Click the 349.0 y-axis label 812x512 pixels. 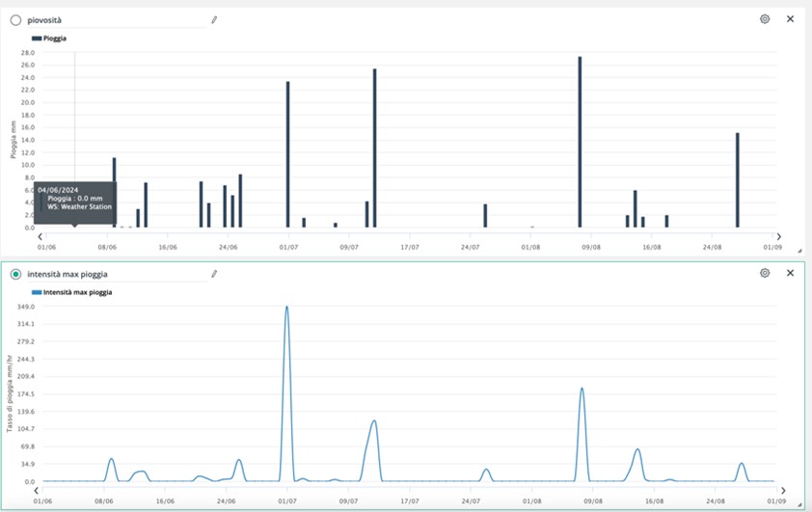(26, 307)
